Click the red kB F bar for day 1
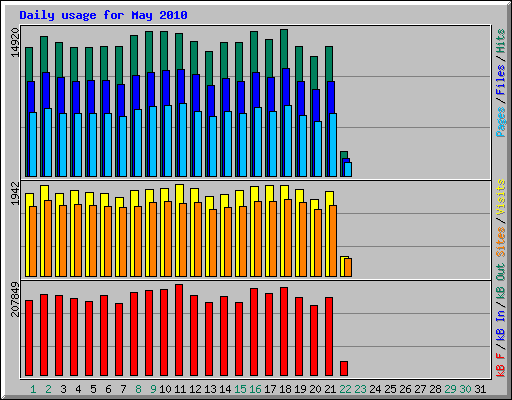 29,338
